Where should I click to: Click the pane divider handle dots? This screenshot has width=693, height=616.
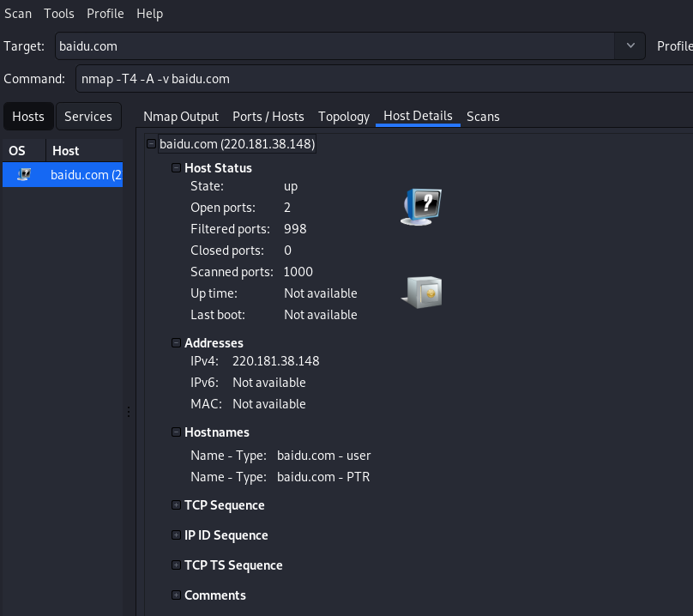129,412
